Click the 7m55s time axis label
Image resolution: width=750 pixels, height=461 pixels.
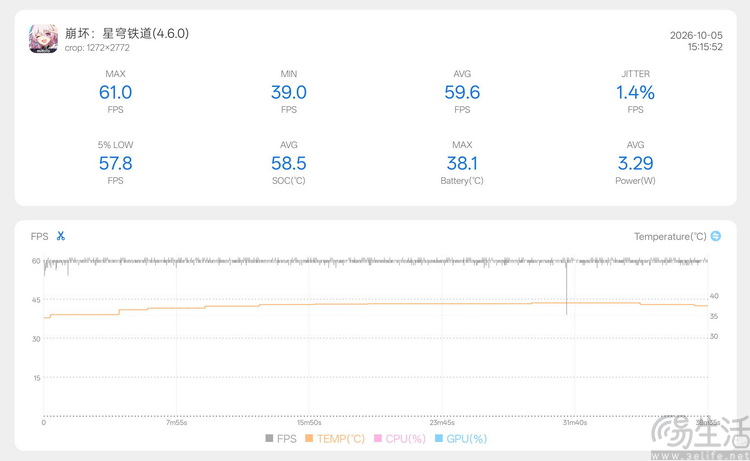[176, 423]
